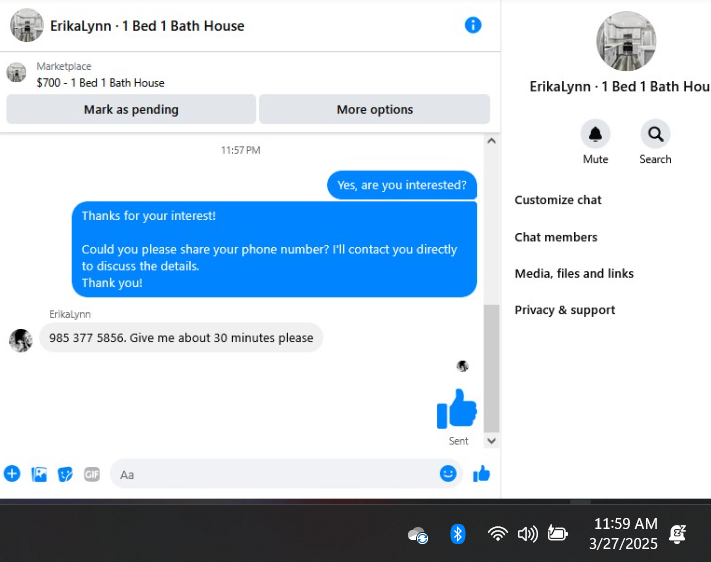Screen dimensions: 711x562
Task: Open the taskbar clock and date
Action: (625, 533)
